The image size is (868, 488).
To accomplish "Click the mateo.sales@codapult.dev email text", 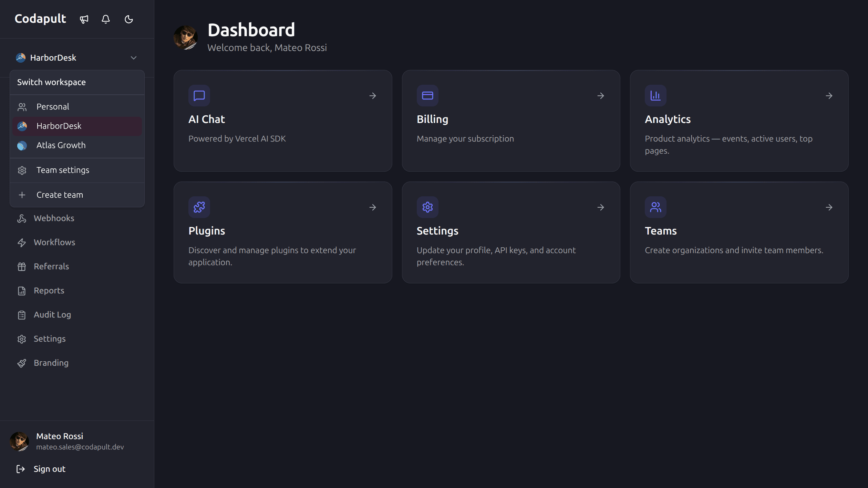I will click(80, 447).
